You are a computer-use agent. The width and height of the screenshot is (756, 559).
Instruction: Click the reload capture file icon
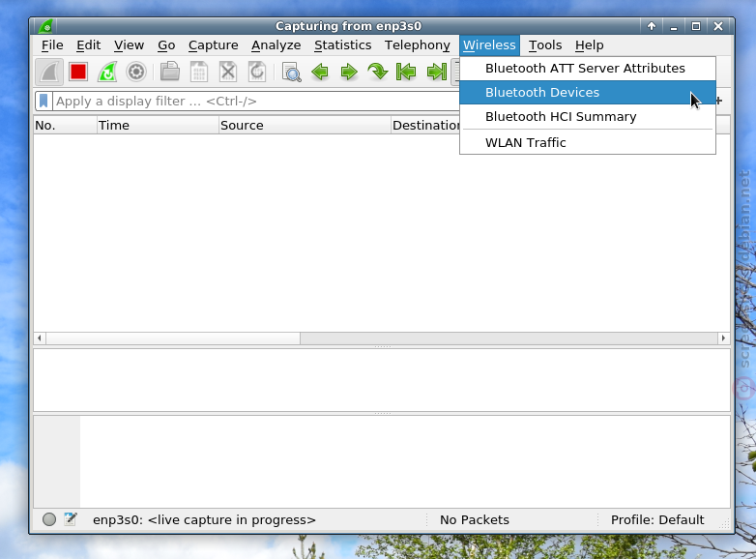point(257,72)
